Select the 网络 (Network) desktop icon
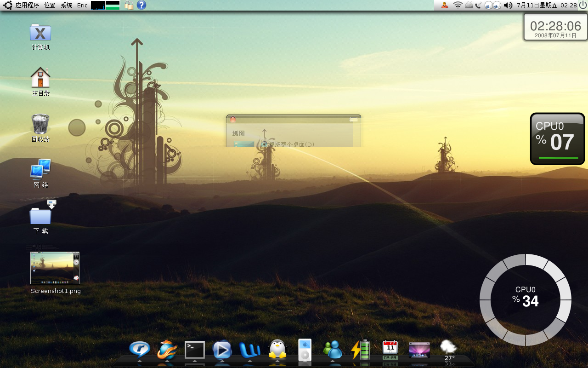Viewport: 588px width, 368px height. point(40,173)
